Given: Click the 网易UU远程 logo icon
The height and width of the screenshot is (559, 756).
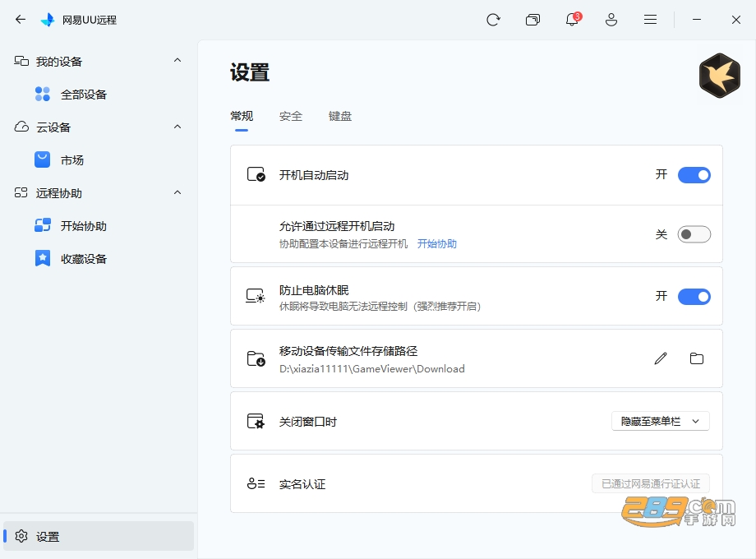Looking at the screenshot, I should (48, 20).
